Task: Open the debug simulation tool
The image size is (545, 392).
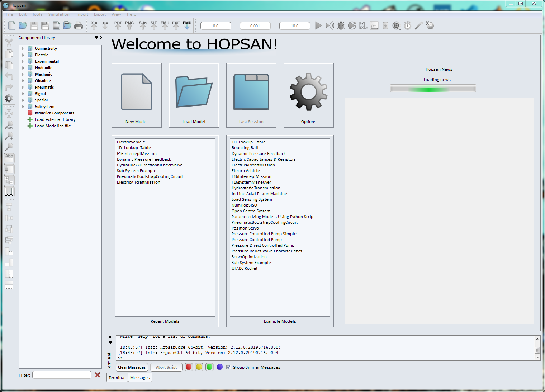Action: 341,25
